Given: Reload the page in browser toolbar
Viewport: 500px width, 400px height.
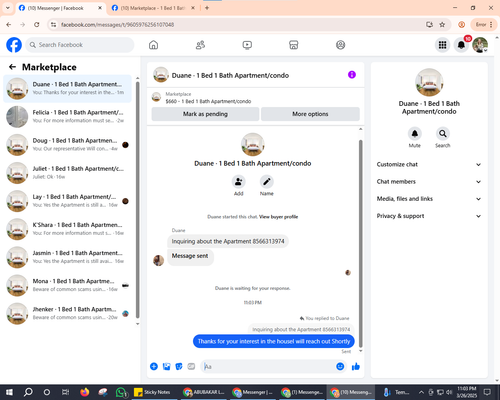Looking at the screenshot, I should 37,25.
